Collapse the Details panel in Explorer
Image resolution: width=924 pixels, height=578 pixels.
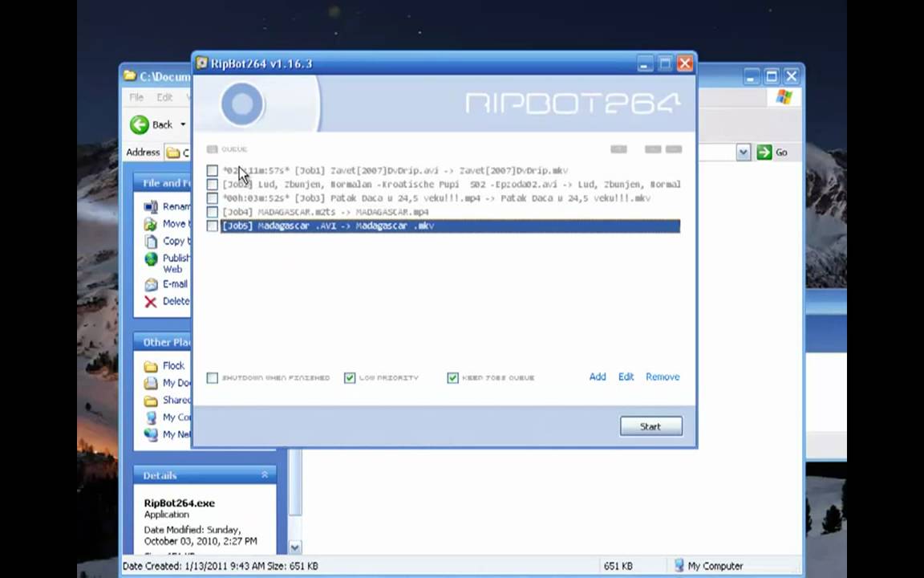(265, 474)
